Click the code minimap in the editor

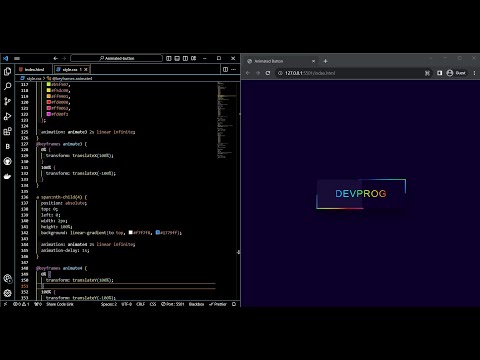[x=227, y=120]
